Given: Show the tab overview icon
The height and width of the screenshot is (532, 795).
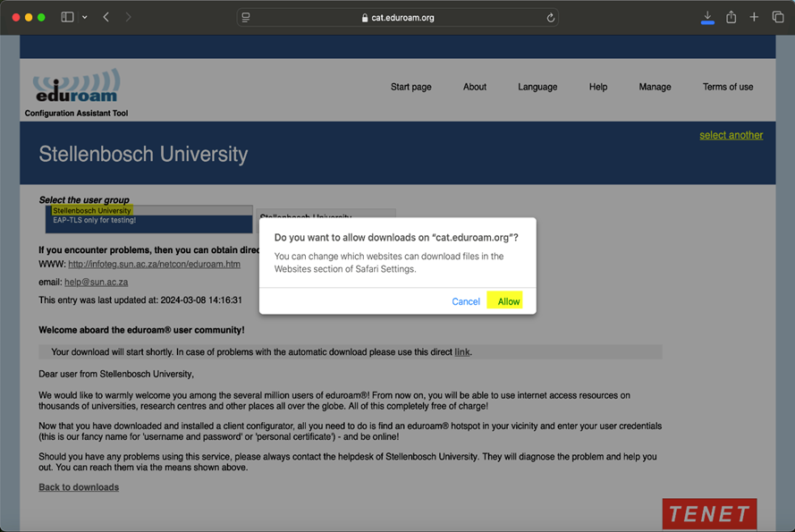Looking at the screenshot, I should pyautogui.click(x=777, y=17).
